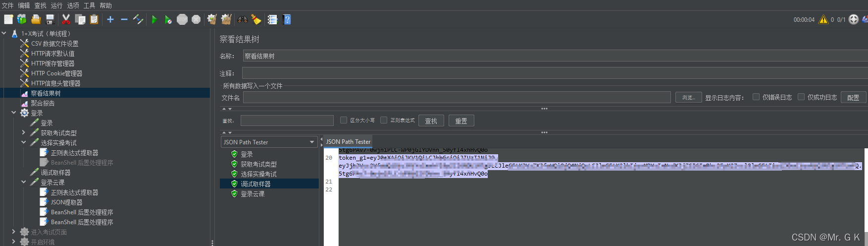Toggle the enable/disable element icon

138,19
